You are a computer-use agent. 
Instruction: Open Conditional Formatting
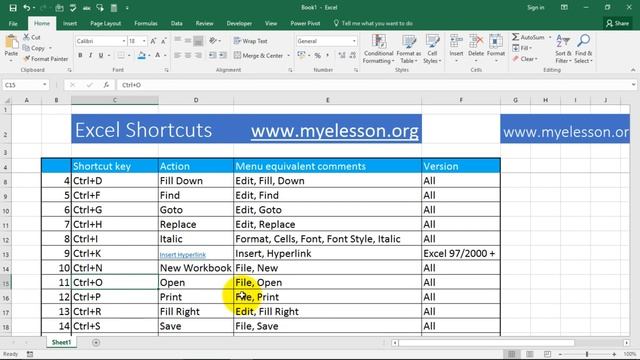(379, 49)
